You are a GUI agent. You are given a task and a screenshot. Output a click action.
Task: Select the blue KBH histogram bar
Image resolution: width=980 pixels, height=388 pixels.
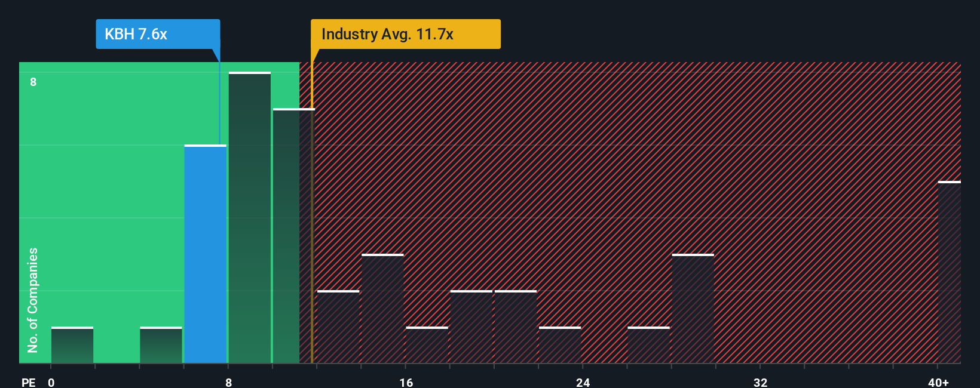click(x=206, y=254)
